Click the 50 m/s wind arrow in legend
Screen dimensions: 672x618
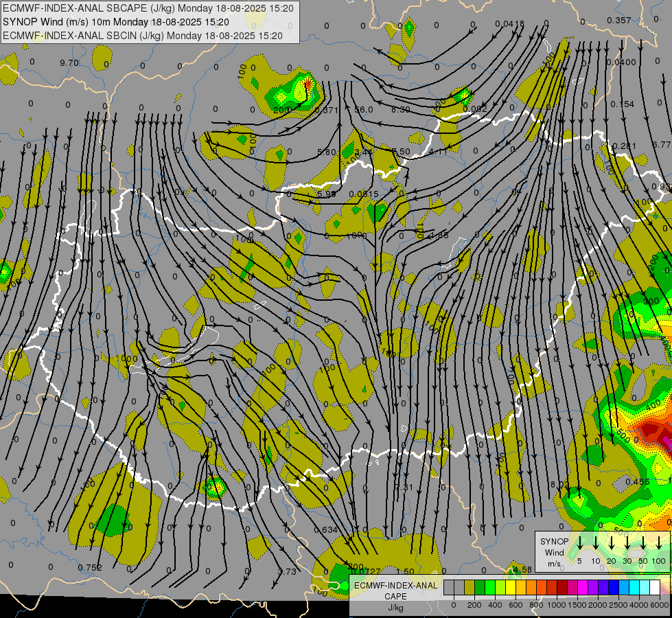[x=643, y=542]
